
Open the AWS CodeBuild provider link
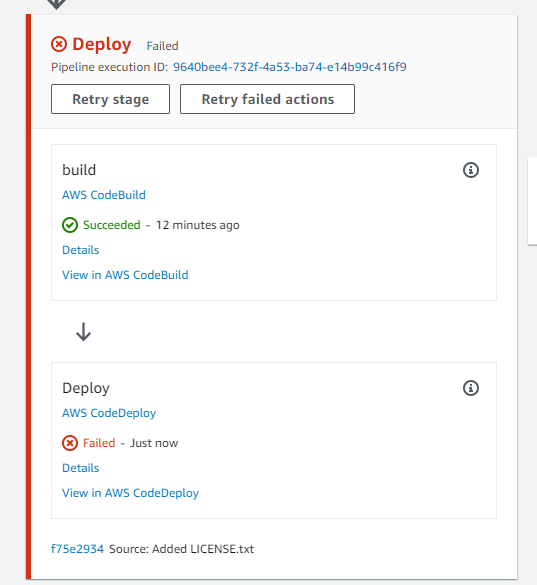(x=104, y=195)
